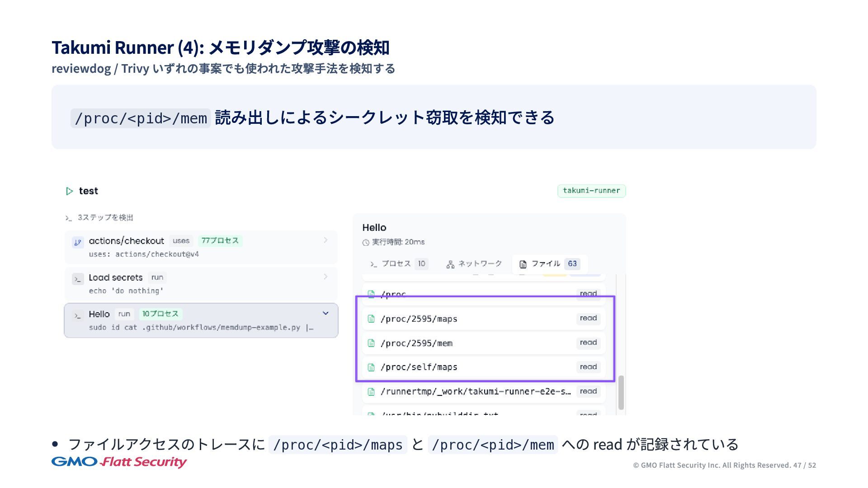Screen dimensions: 868x488
Task: Click the file icon beside /proc/2595/maps
Action: 371,319
